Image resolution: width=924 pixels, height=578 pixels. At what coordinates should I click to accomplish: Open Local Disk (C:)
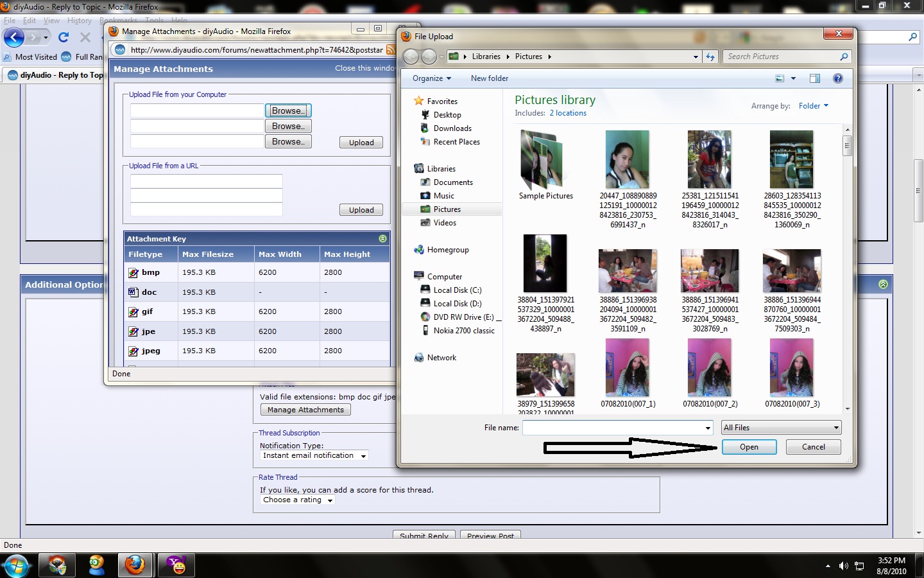458,290
